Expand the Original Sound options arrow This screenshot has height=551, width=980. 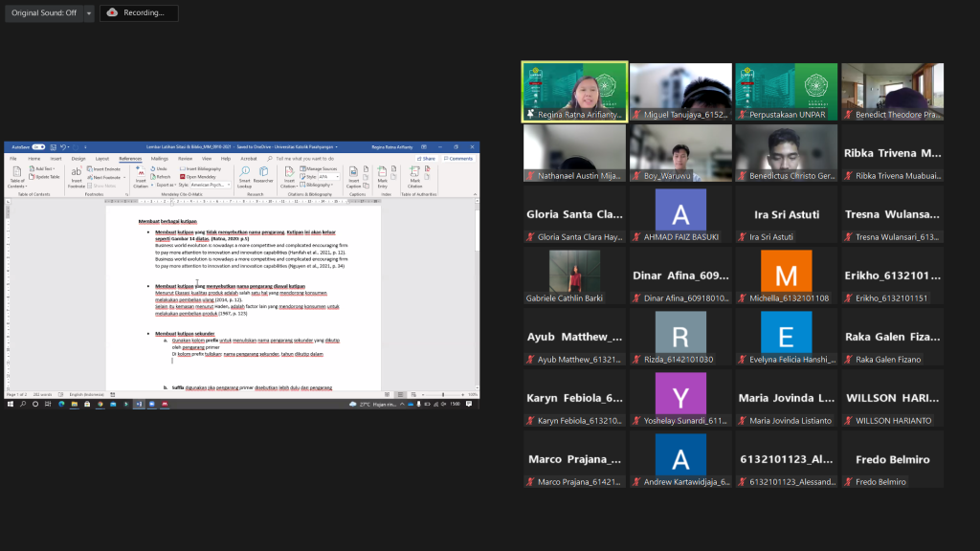pyautogui.click(x=89, y=12)
